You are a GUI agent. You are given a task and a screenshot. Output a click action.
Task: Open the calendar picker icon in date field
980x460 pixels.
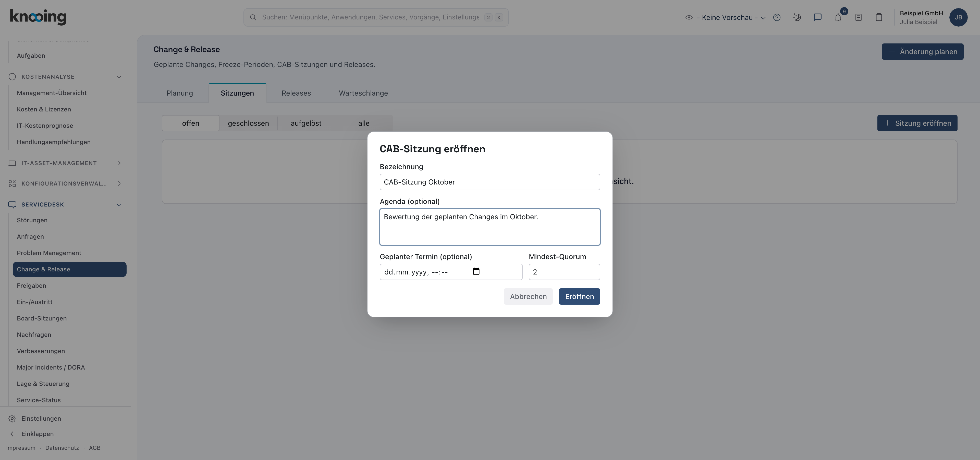[x=476, y=271]
